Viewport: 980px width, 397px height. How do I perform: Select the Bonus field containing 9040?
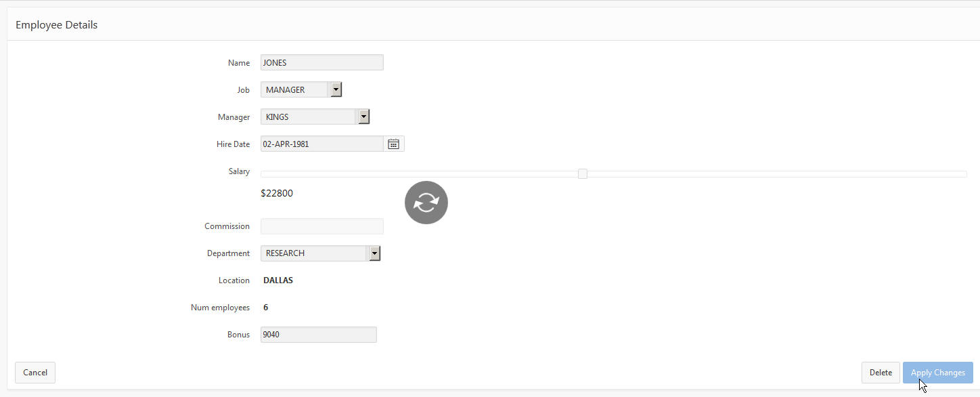coord(318,335)
